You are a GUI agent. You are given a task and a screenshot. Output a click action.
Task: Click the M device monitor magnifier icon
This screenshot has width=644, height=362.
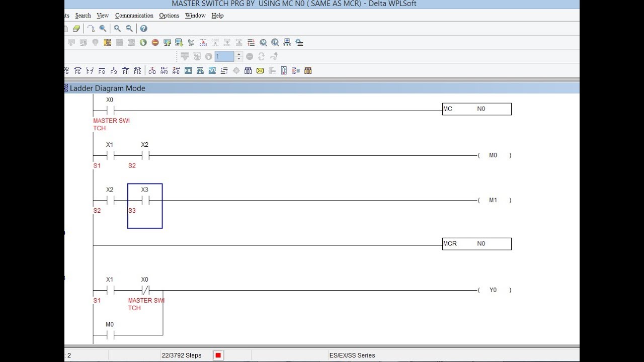point(263,43)
